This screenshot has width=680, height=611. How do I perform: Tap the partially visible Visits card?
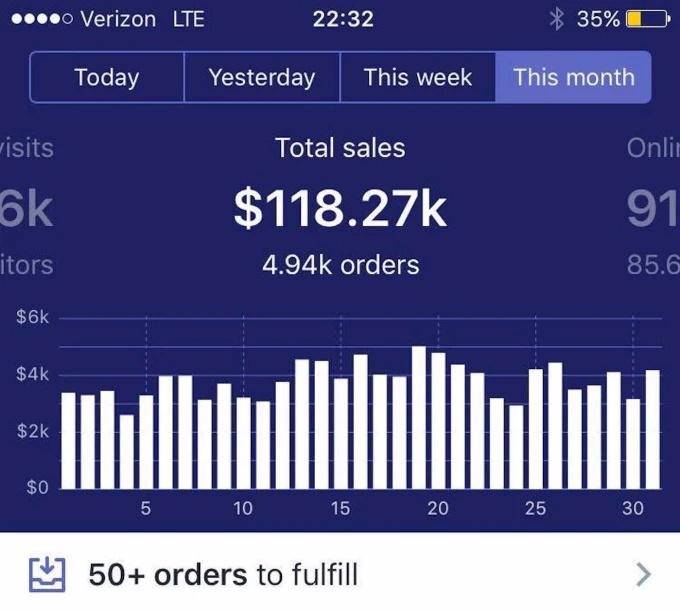coord(26,208)
